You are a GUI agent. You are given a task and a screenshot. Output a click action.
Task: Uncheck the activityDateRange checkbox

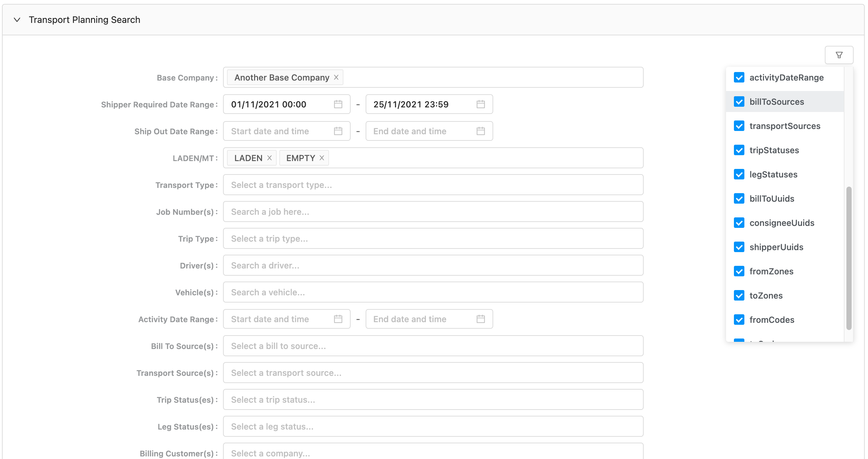pyautogui.click(x=739, y=78)
